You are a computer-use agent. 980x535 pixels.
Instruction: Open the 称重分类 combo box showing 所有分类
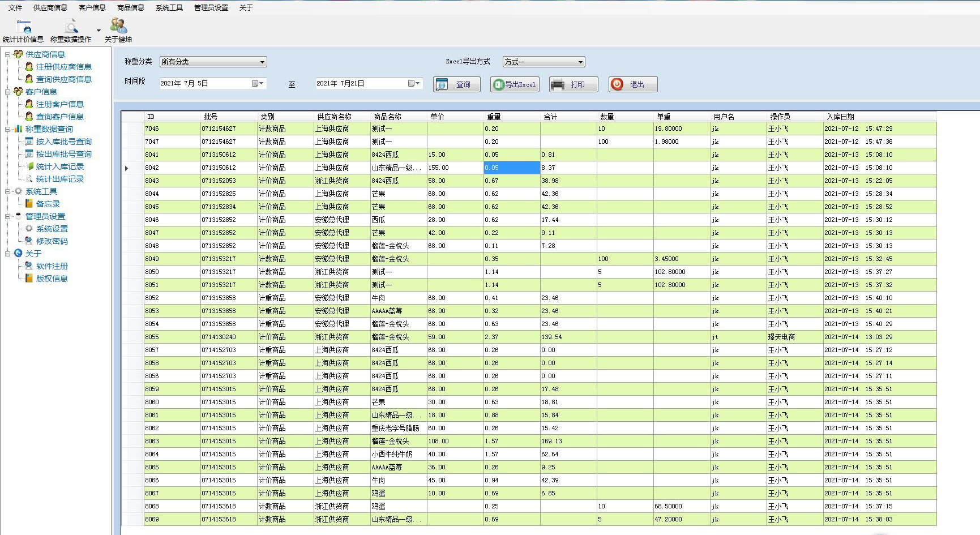click(213, 62)
